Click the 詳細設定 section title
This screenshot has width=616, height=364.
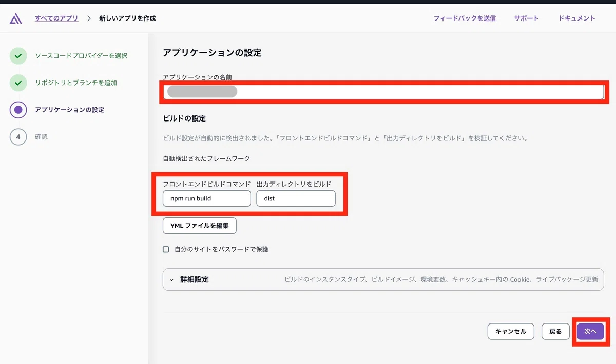pyautogui.click(x=195, y=280)
